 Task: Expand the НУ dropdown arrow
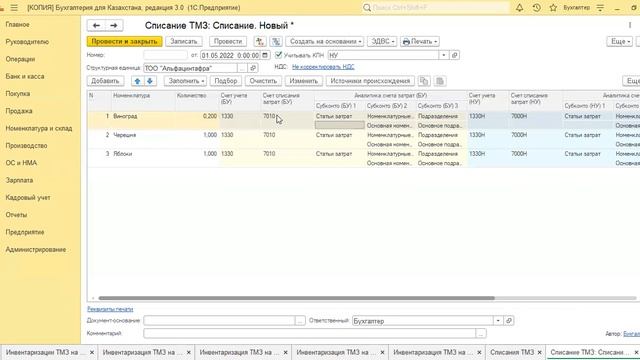coord(444,55)
